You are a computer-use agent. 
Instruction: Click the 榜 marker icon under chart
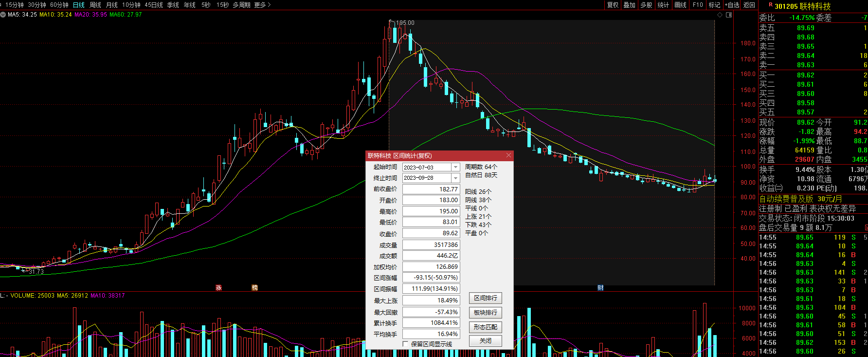point(254,288)
